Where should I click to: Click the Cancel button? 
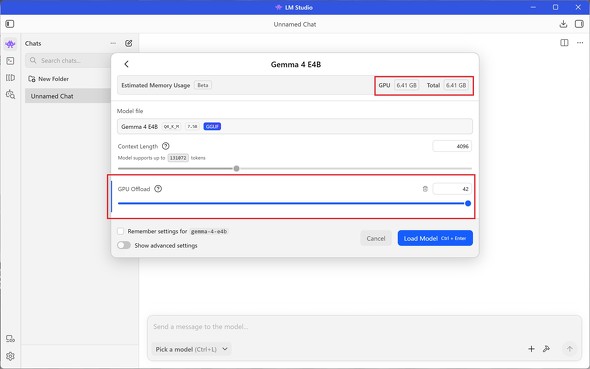coord(376,238)
